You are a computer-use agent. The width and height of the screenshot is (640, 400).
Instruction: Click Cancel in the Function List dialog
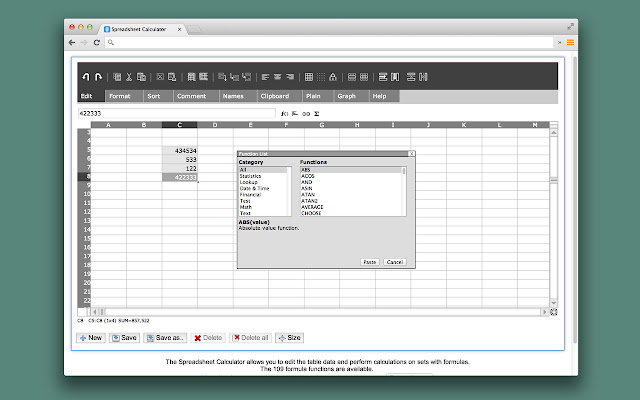tap(395, 262)
